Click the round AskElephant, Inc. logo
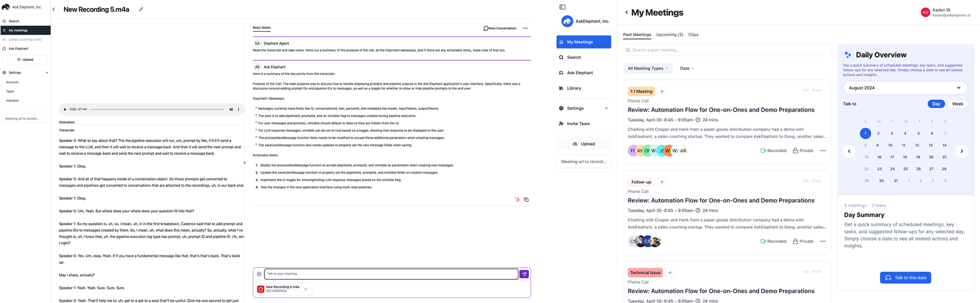The width and height of the screenshot is (980, 303). pyautogui.click(x=567, y=21)
